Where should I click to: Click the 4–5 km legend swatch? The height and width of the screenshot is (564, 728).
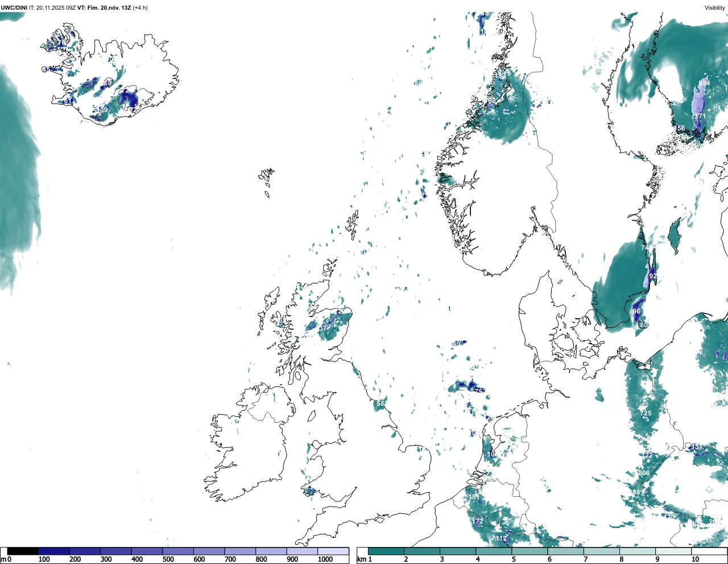[494, 551]
